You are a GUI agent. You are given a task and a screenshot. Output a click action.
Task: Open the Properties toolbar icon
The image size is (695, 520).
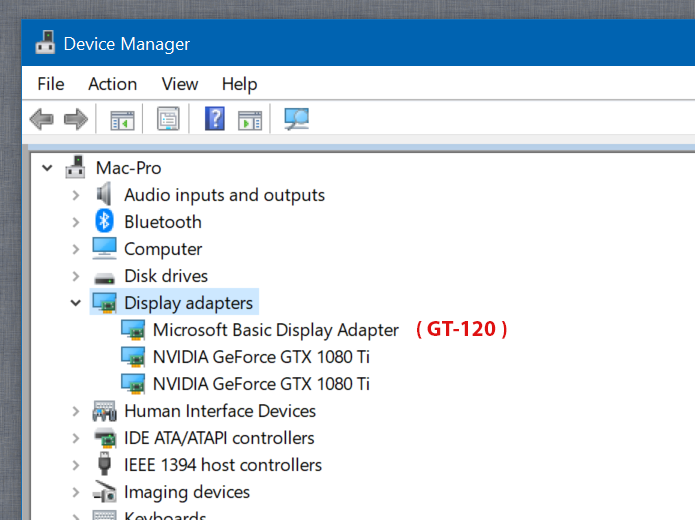coord(168,119)
